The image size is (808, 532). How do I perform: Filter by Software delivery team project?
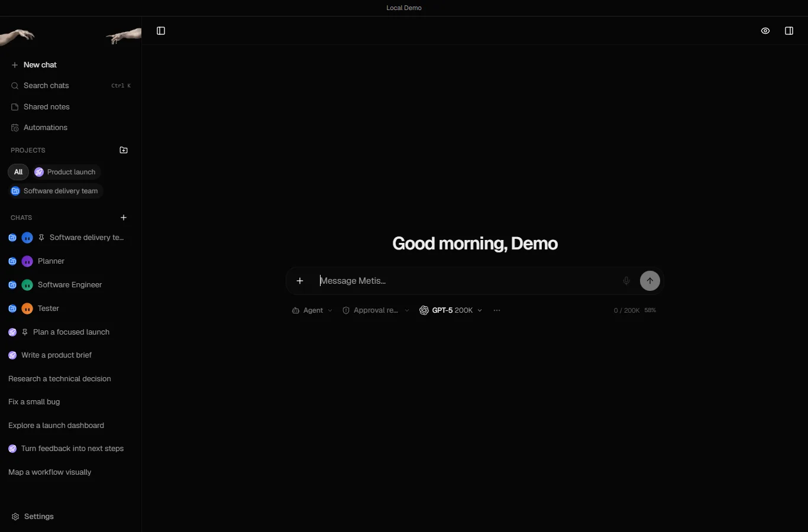56,191
